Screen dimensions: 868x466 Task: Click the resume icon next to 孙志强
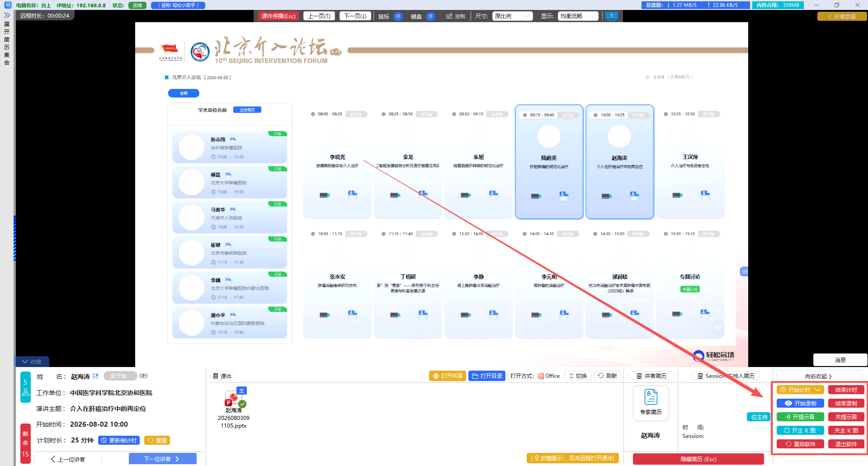click(233, 139)
